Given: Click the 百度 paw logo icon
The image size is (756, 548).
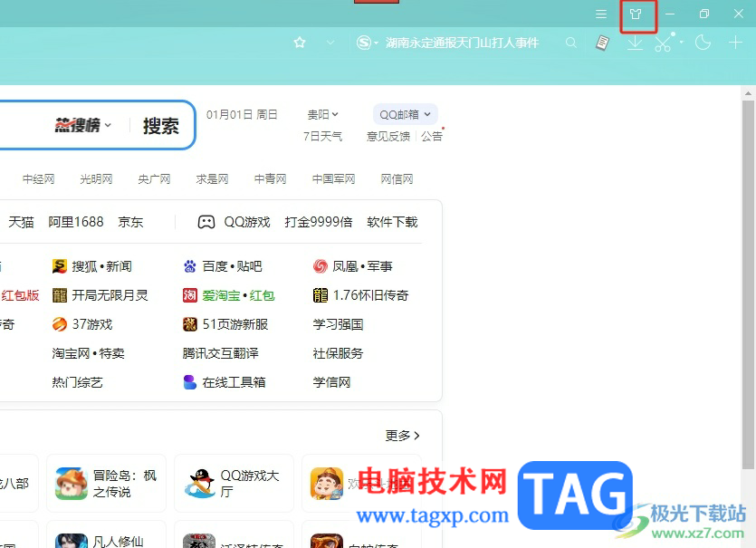Looking at the screenshot, I should pyautogui.click(x=190, y=266).
